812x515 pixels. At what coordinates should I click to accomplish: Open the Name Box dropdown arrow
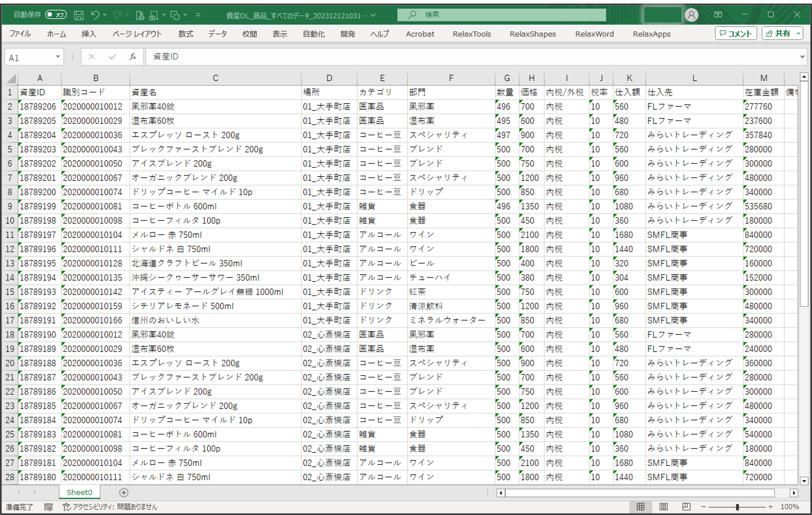[58, 57]
